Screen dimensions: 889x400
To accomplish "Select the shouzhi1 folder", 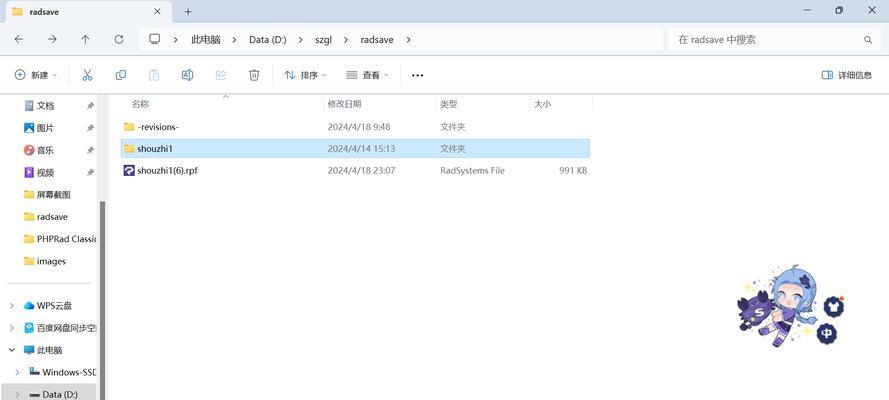I will pyautogui.click(x=355, y=149).
